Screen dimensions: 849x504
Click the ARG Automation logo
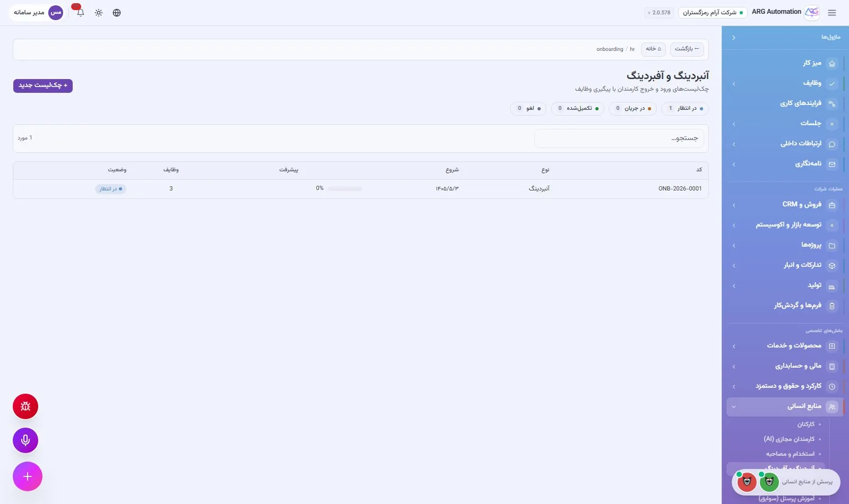point(812,12)
